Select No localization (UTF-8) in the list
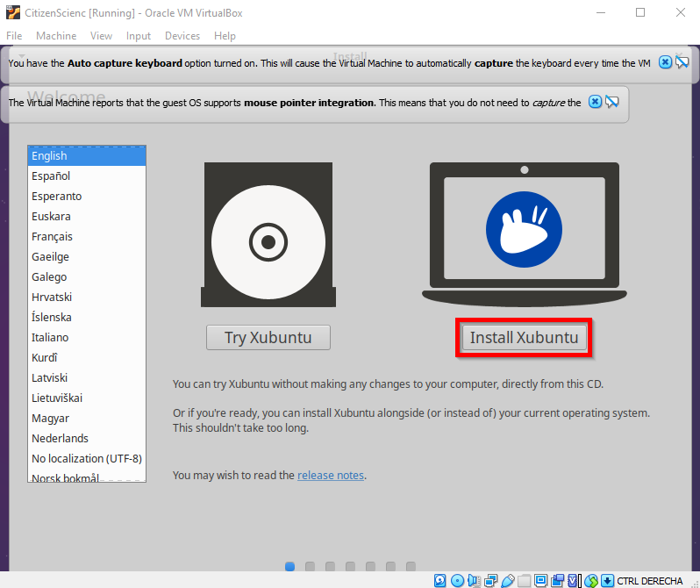The width and height of the screenshot is (700, 588). [x=87, y=458]
